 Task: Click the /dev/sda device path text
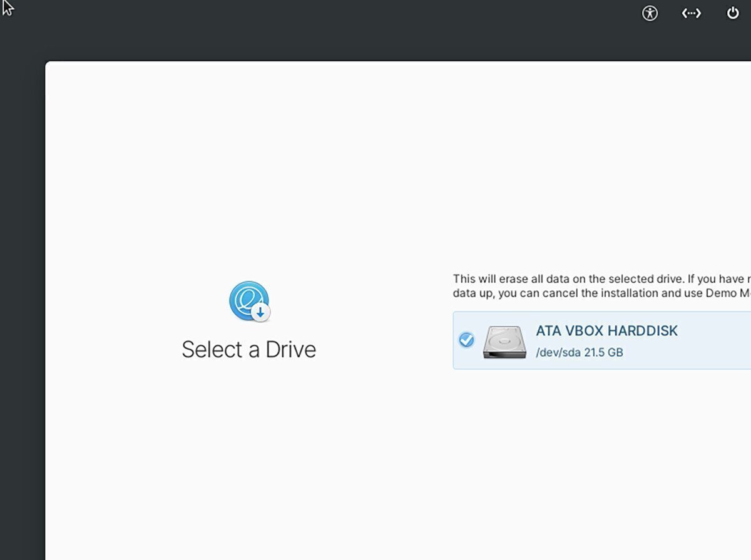point(558,352)
